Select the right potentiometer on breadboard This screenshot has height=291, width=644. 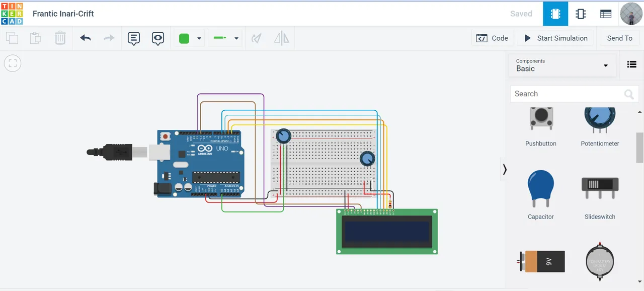368,159
